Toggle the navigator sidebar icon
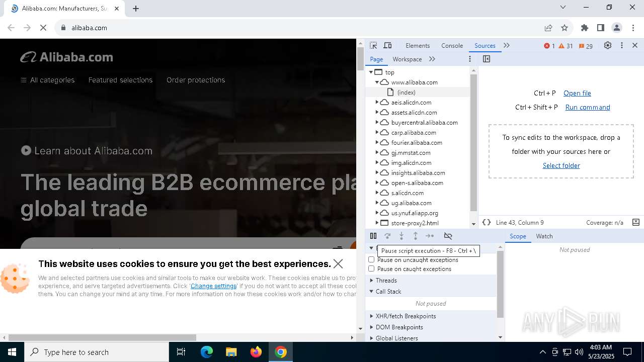Image resolution: width=644 pixels, height=362 pixels. pyautogui.click(x=486, y=59)
